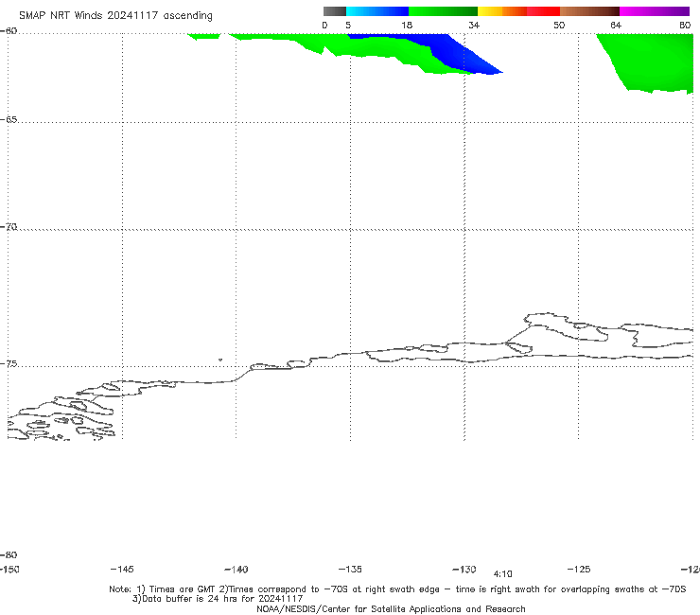The height and width of the screenshot is (615, 700).
Task: Select the yellow-to-orange segment of the color bar
Action: click(502, 11)
